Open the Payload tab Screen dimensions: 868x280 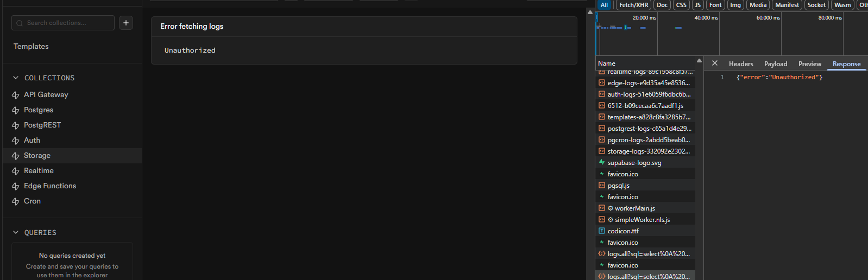776,64
